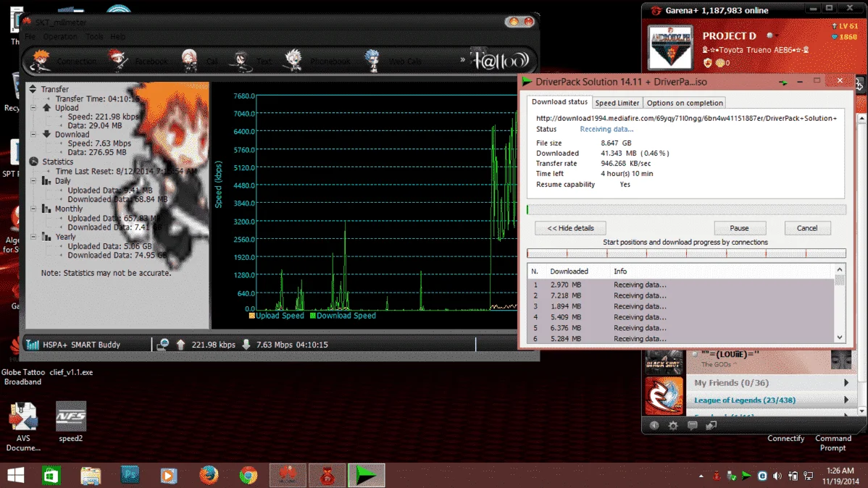Open Google Chrome from the taskbar
Screen dimensions: 868x488
pos(248,475)
